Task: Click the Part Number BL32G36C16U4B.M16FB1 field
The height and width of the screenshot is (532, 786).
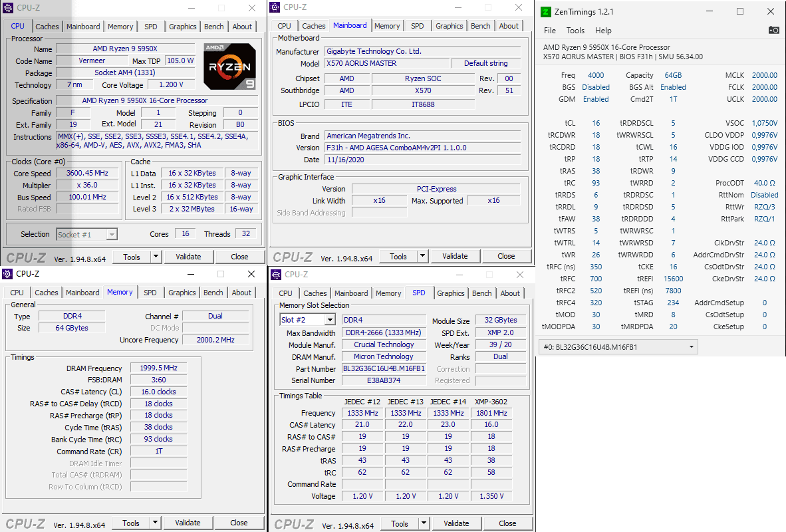Action: (384, 368)
